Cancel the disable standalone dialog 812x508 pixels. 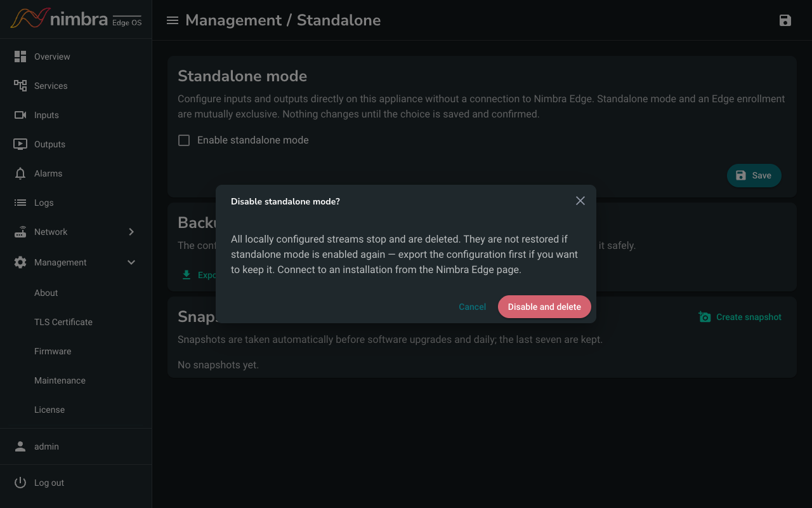point(473,307)
